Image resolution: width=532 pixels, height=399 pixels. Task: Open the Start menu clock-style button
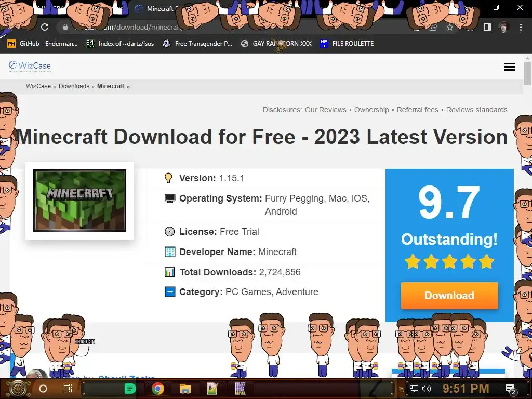pos(18,389)
